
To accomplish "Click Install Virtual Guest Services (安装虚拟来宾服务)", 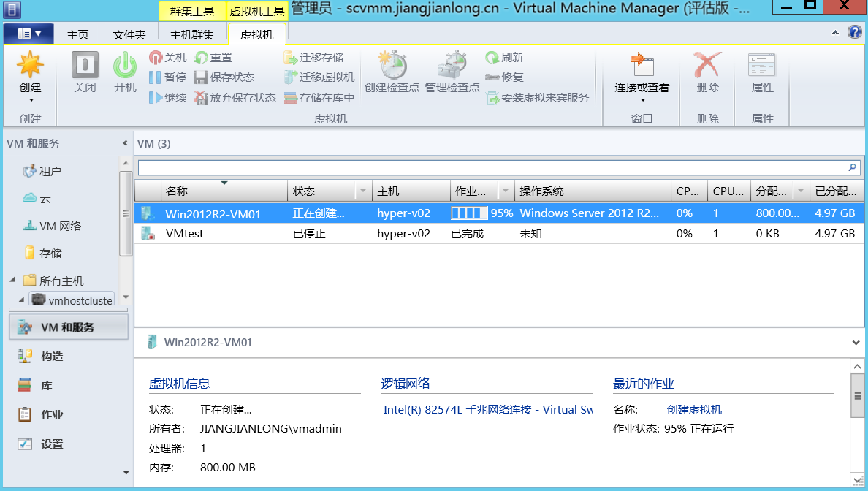I will point(537,98).
